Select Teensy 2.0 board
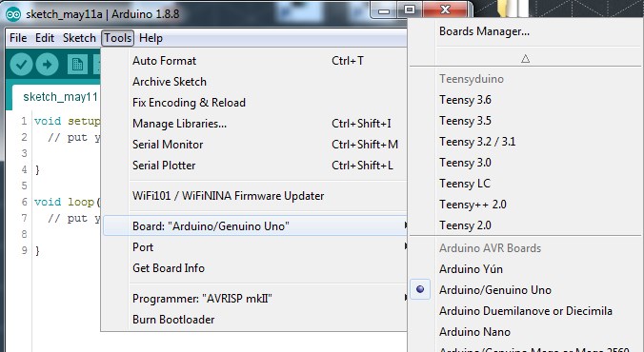The width and height of the screenshot is (644, 352). [526, 225]
